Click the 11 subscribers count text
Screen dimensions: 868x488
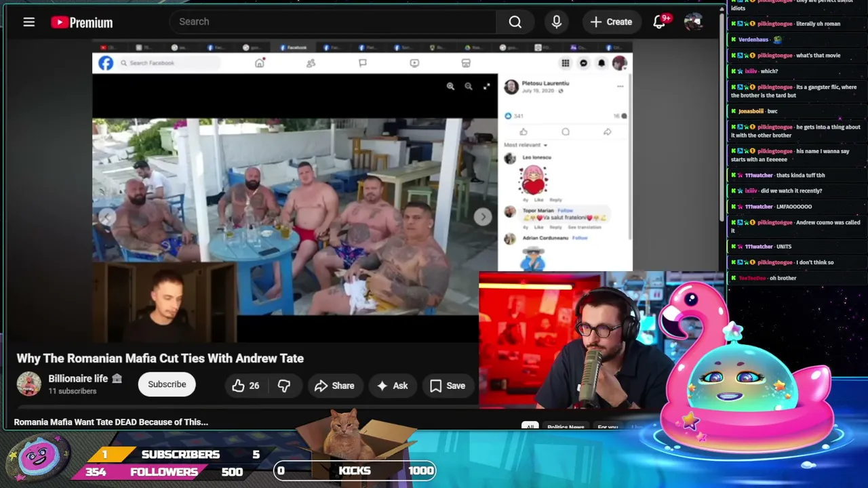pos(73,391)
